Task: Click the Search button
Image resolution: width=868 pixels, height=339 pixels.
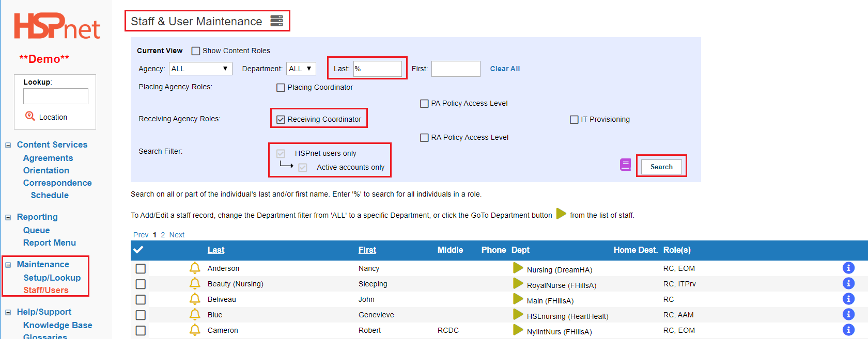Action: click(661, 167)
